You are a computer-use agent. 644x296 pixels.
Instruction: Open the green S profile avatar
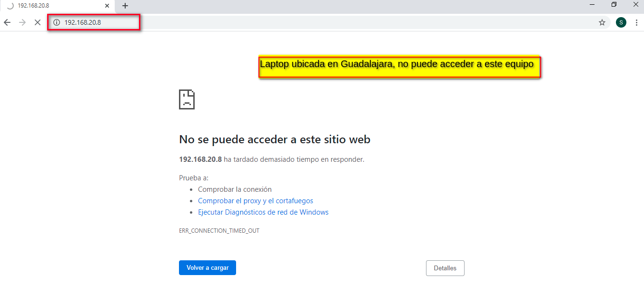tap(621, 22)
